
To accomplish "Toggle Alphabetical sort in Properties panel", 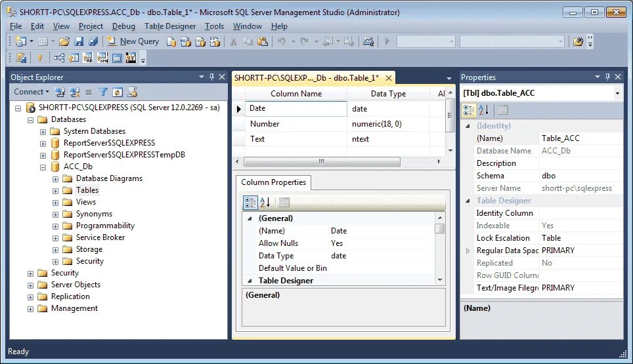I will pos(484,110).
